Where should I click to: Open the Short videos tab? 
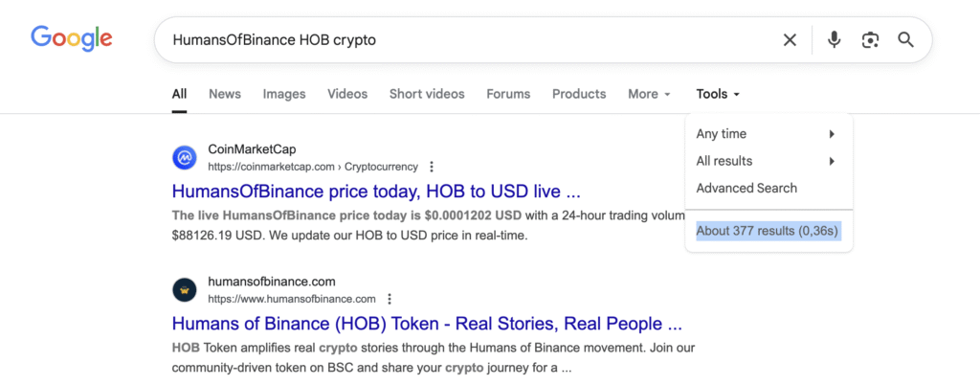427,94
